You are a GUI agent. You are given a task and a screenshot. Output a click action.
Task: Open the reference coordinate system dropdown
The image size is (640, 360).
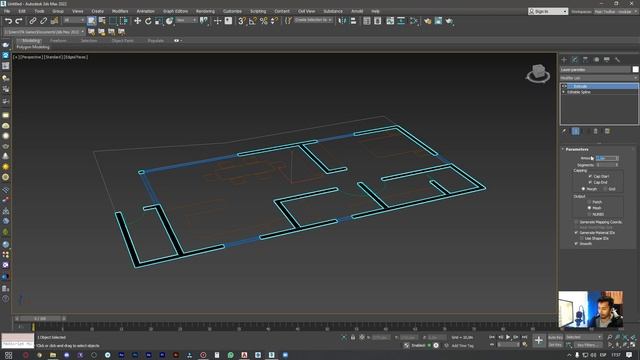point(187,20)
